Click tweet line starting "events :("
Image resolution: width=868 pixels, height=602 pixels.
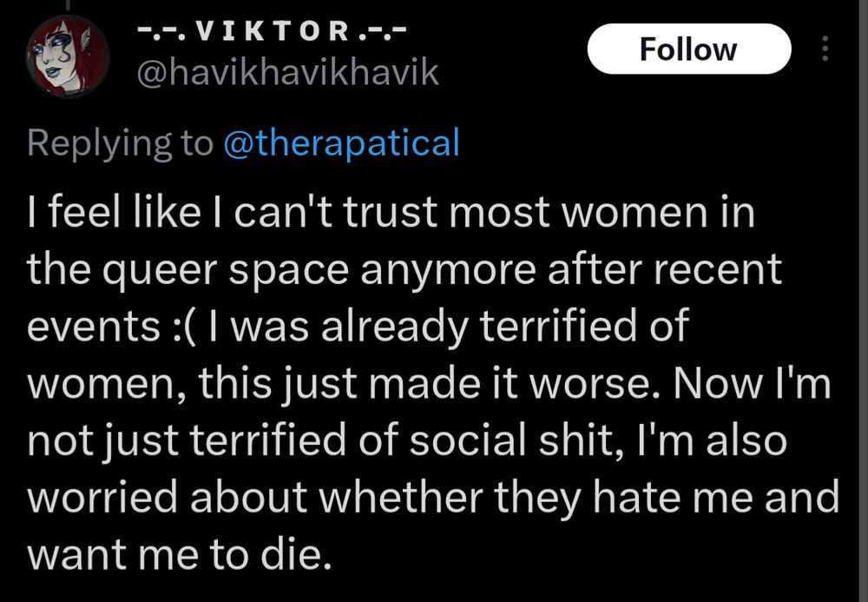point(358,327)
